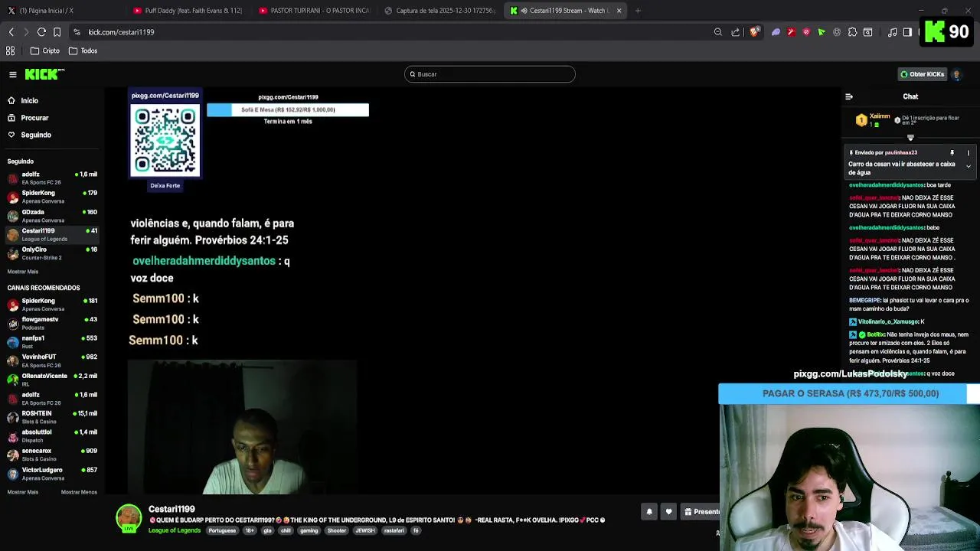
Task: Open the sonecarox recommended channel
Action: click(52, 455)
